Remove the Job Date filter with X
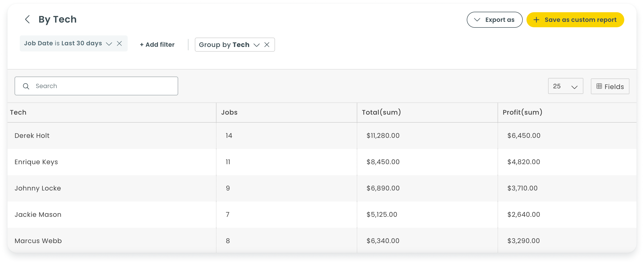 [x=119, y=43]
